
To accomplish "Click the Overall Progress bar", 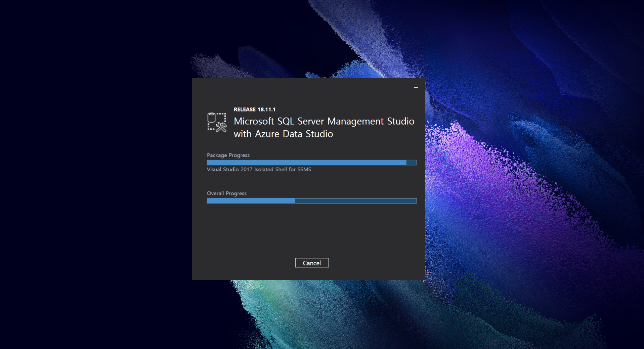I will tap(312, 201).
